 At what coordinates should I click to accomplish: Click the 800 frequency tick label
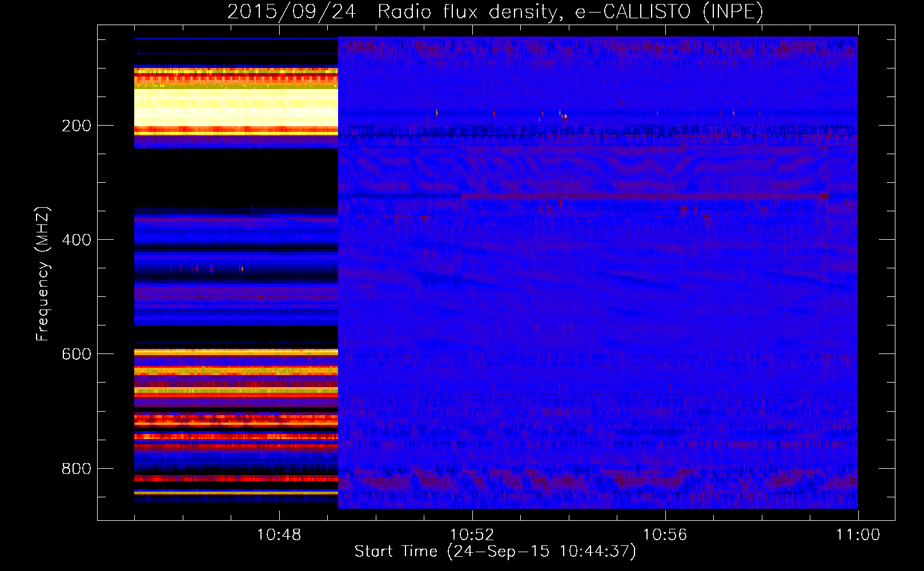tap(77, 469)
